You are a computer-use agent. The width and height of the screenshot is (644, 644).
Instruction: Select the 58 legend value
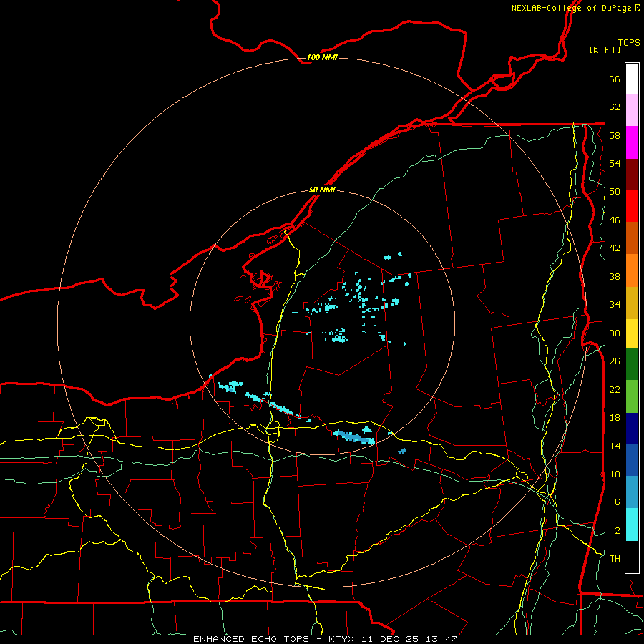(615, 135)
